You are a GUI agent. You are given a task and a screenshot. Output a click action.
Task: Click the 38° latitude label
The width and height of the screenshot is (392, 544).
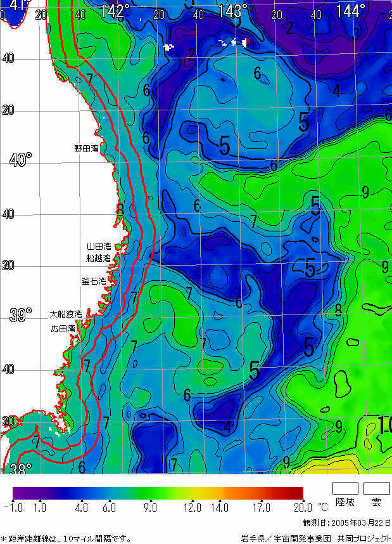coord(20,469)
